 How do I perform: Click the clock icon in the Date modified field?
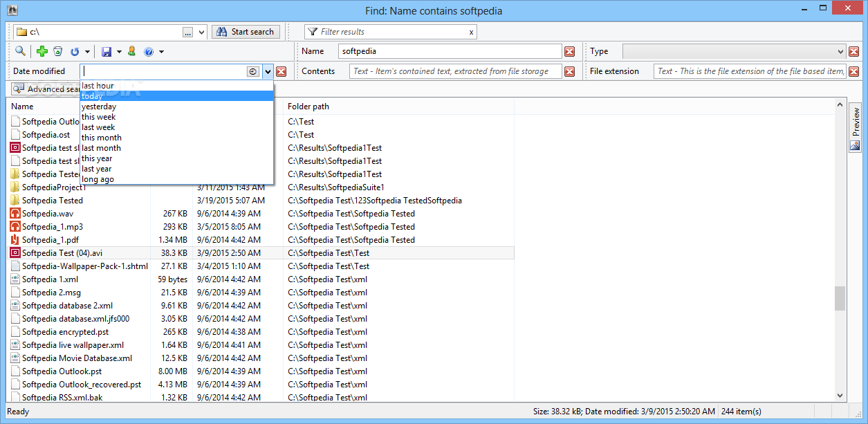click(x=252, y=71)
